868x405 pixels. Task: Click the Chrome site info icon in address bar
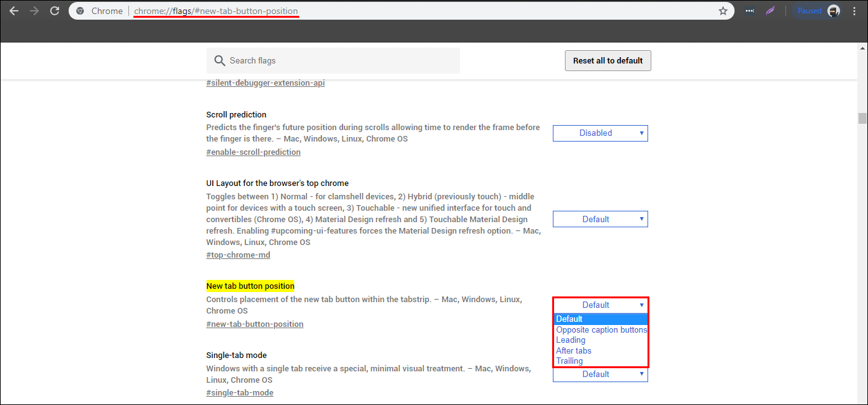(80, 11)
